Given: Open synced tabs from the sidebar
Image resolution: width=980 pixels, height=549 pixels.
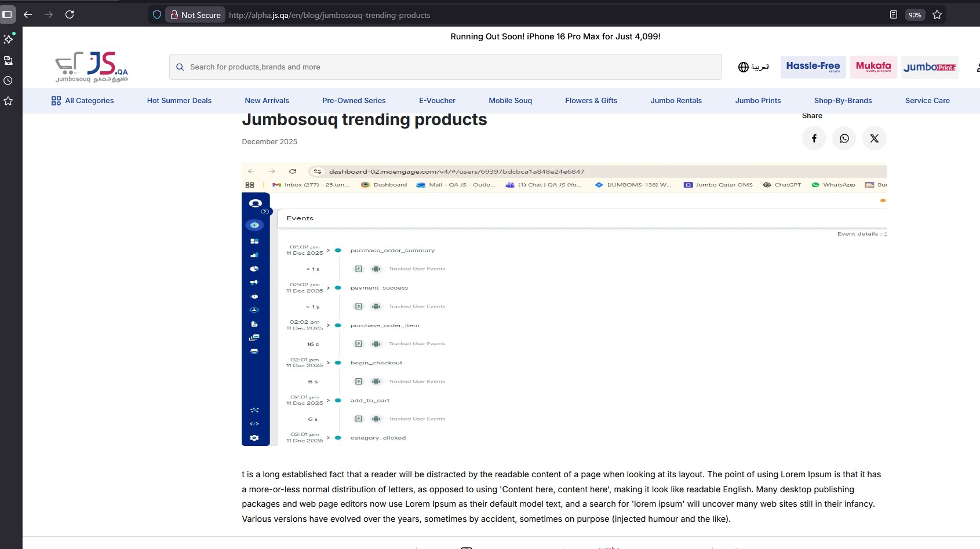Looking at the screenshot, I should point(8,60).
